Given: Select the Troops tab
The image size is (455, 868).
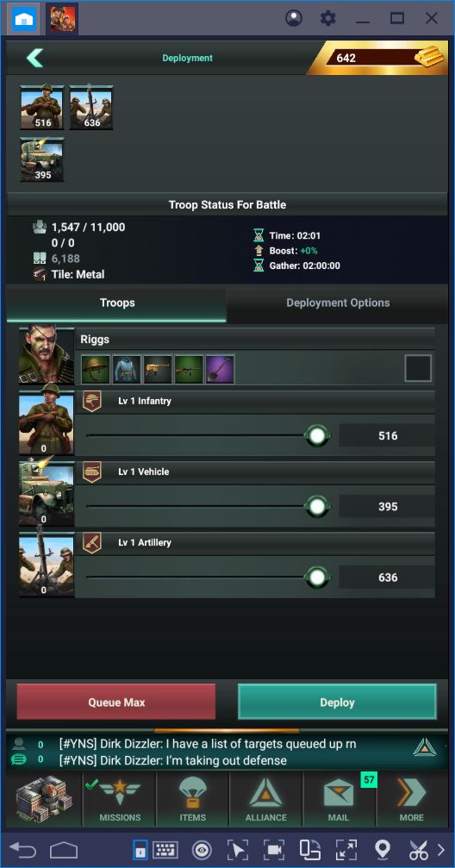Looking at the screenshot, I should click(117, 303).
